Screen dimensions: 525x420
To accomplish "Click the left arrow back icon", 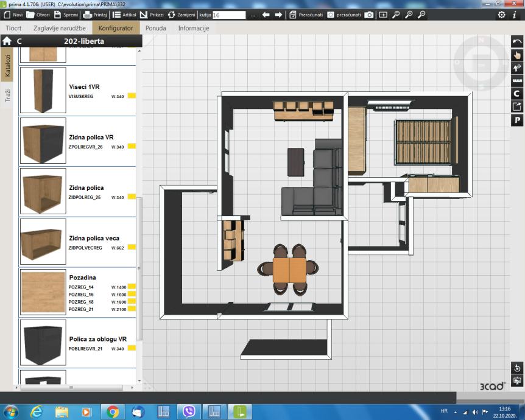I will [266, 15].
